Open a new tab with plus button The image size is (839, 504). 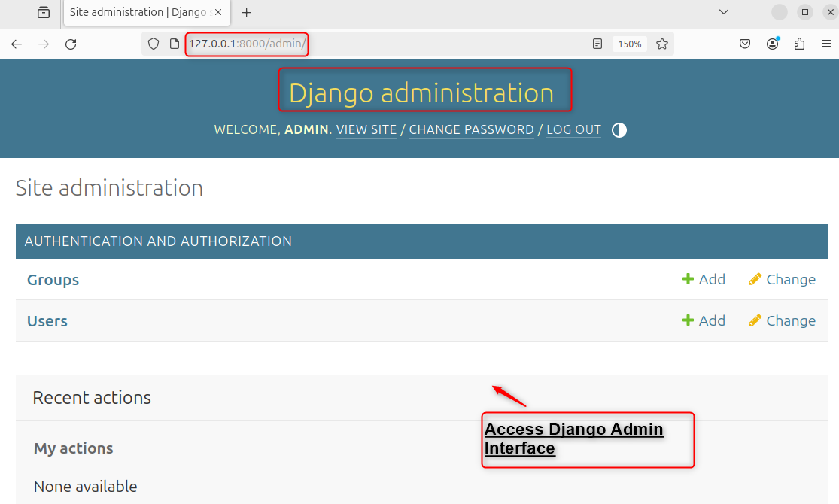point(246,12)
